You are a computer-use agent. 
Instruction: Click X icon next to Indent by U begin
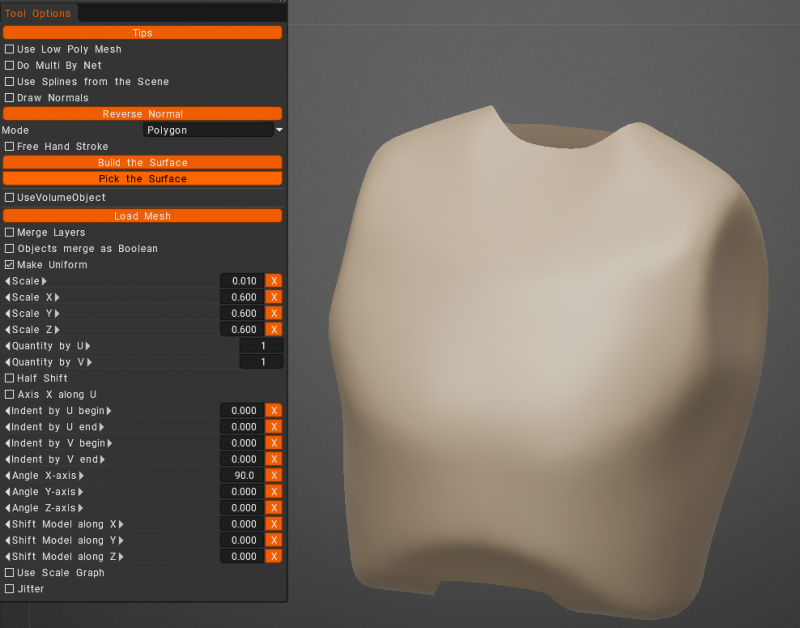pos(273,410)
